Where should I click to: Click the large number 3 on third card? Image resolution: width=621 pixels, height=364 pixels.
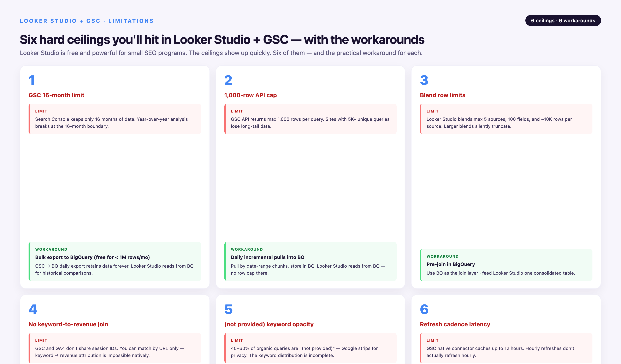click(x=424, y=80)
